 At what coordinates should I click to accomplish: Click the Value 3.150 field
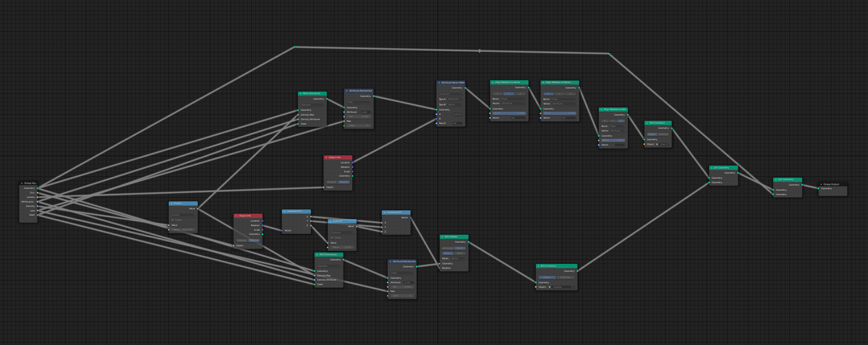[342, 247]
